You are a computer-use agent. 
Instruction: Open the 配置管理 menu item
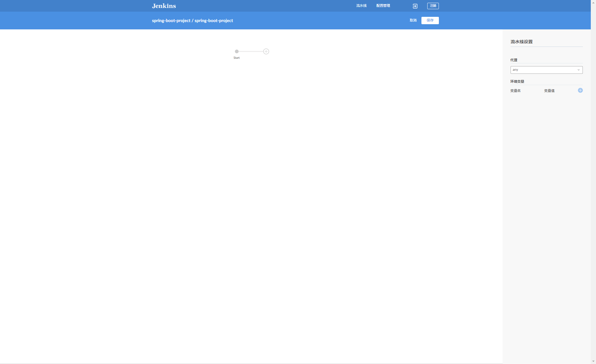coord(383,6)
